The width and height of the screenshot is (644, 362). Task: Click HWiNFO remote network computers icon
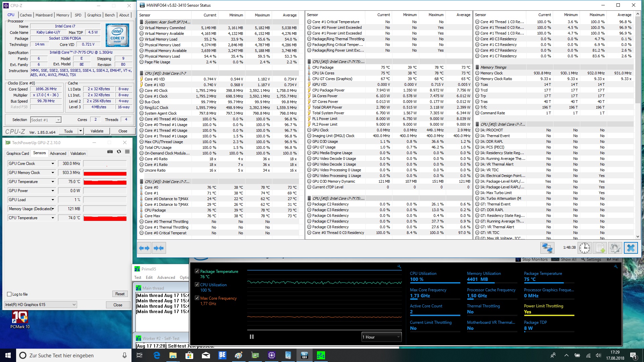(547, 248)
